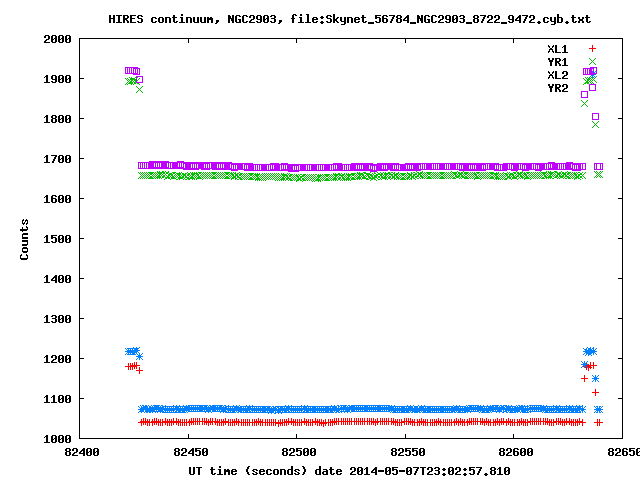Click the y-axis tick label 1300
The height and width of the screenshot is (480, 640).
coord(58,319)
